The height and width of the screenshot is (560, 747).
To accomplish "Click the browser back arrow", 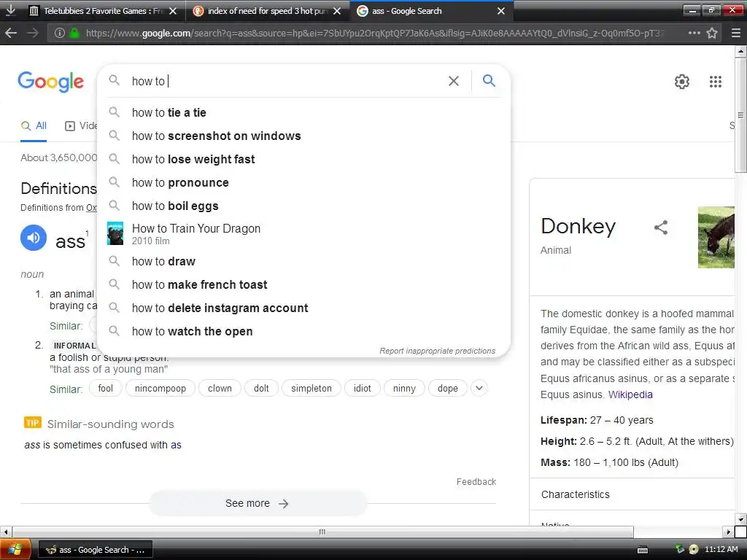I will coord(11,33).
